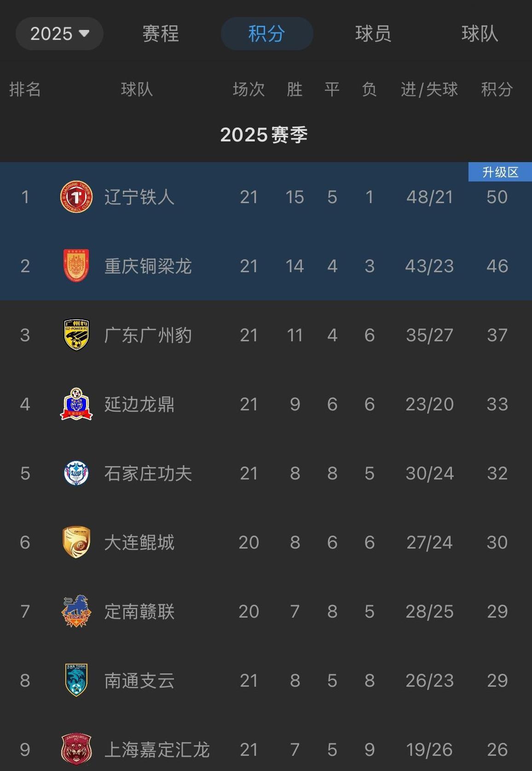This screenshot has width=532, height=771.
Task: Click the 辽宁铁人 team logo
Action: tap(76, 197)
